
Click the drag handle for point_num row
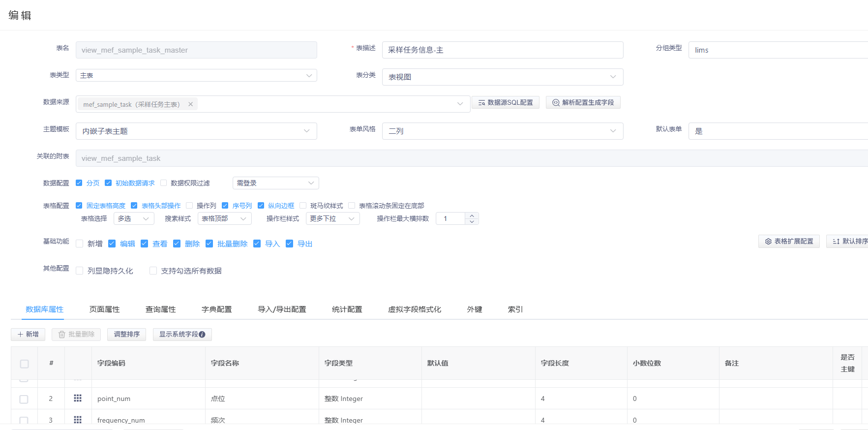coord(78,398)
